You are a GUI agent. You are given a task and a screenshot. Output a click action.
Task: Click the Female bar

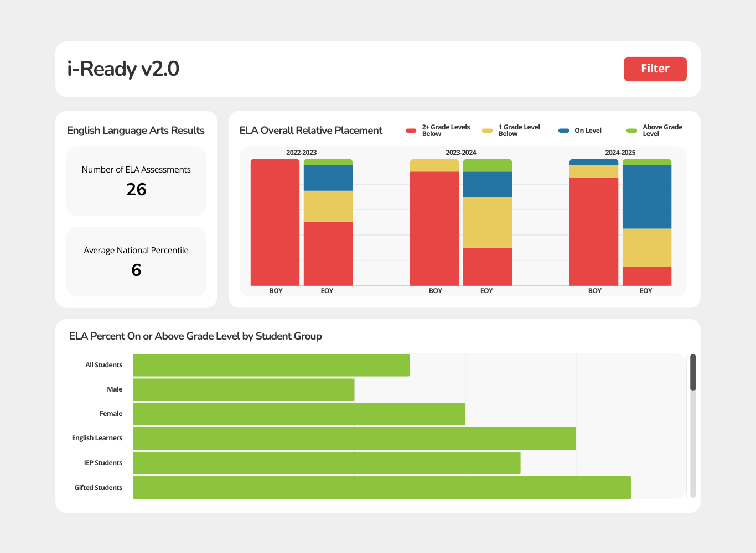click(299, 414)
